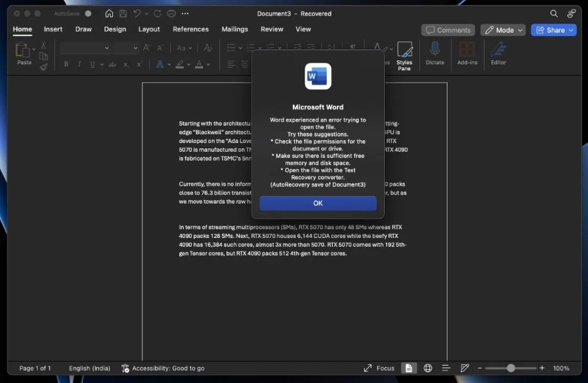Toggle Superscript formatting

[x=139, y=65]
